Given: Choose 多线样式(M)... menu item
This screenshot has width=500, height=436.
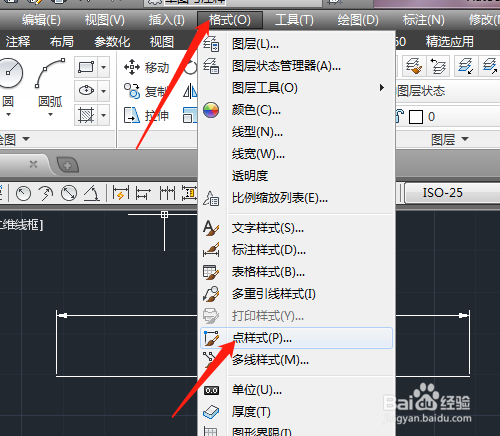Looking at the screenshot, I should point(296,360).
